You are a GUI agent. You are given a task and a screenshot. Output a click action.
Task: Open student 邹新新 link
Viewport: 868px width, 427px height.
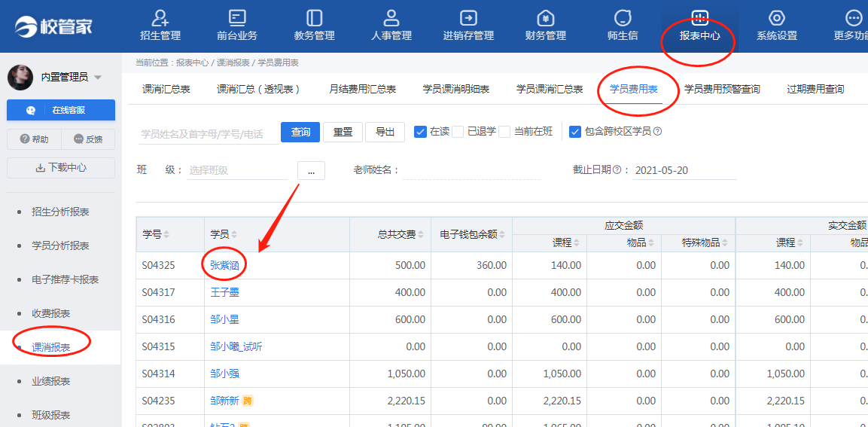click(225, 401)
